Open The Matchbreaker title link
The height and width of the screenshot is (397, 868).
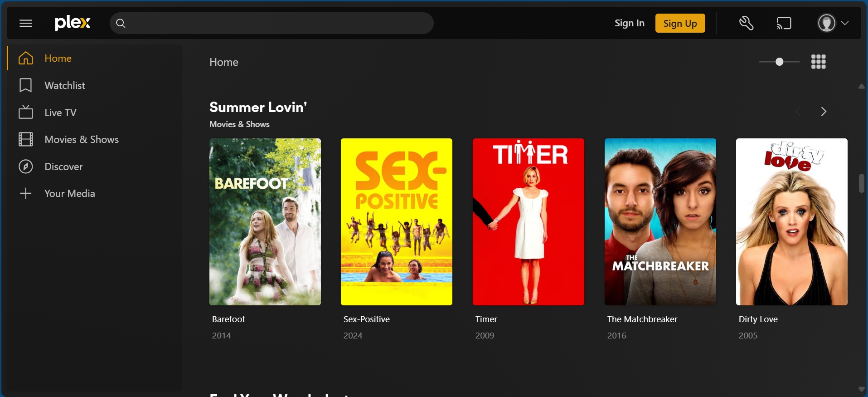tap(642, 319)
